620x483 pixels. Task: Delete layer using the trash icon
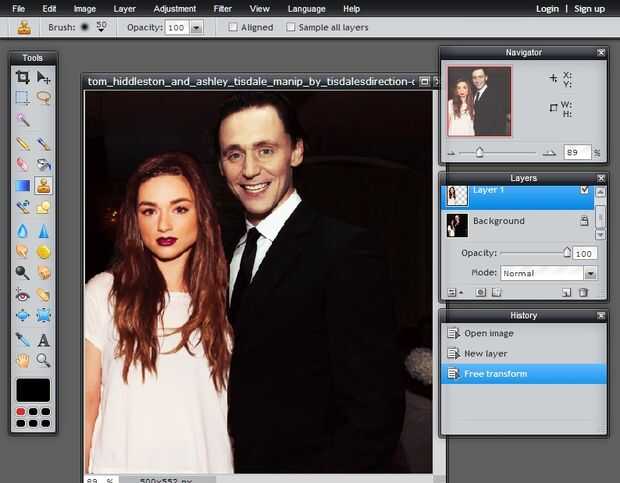pos(583,292)
